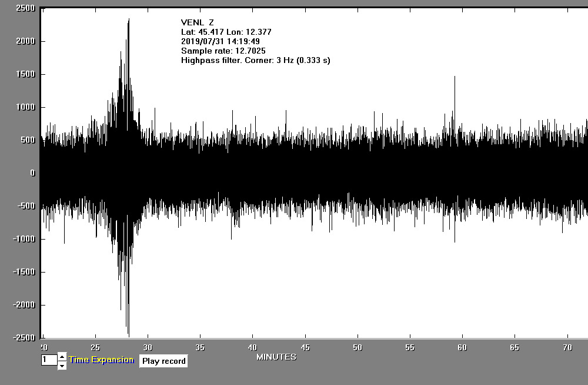Viewport: 588px width, 385px height.
Task: Decrease Time Expansion with the down arrow
Action: click(x=62, y=366)
